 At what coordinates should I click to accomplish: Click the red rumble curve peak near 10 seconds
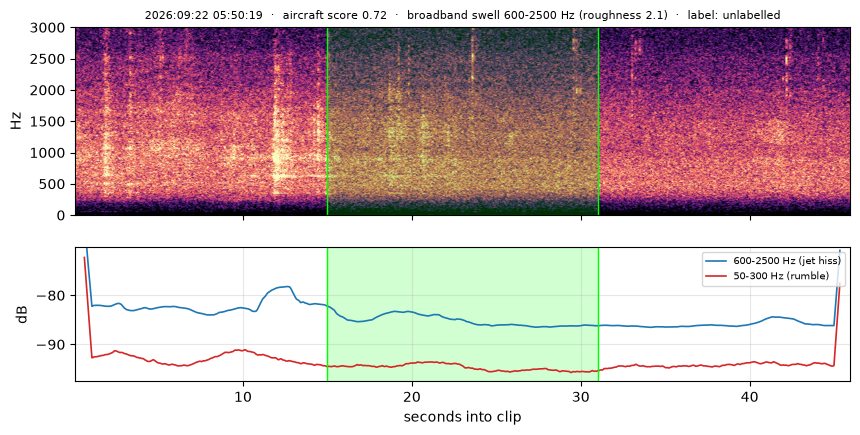click(x=241, y=350)
